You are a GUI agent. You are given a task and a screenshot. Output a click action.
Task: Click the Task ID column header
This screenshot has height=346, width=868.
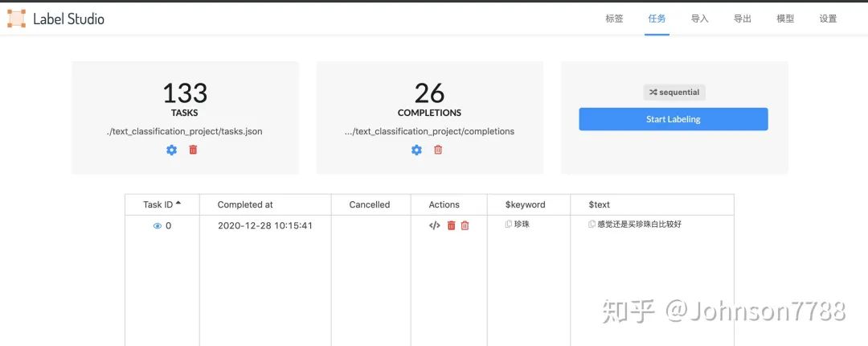point(158,204)
